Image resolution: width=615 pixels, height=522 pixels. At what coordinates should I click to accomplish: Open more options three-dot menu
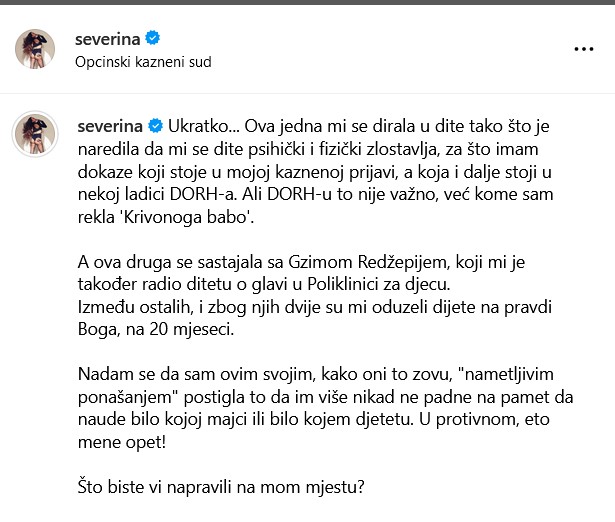tap(583, 48)
